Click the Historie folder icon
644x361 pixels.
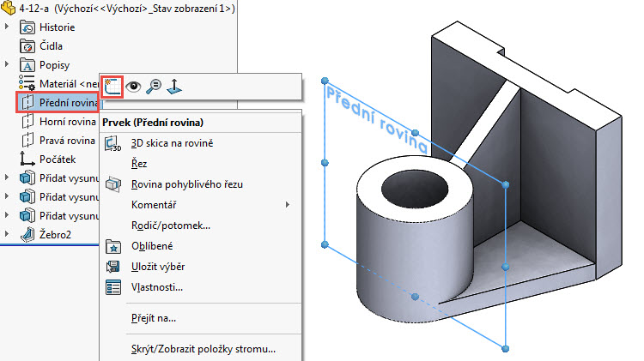pyautogui.click(x=27, y=27)
